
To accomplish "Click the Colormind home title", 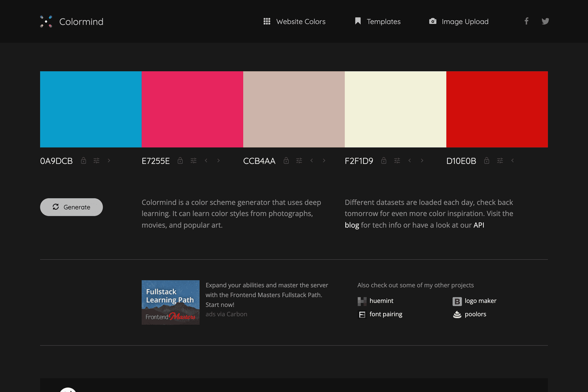I will [x=81, y=21].
